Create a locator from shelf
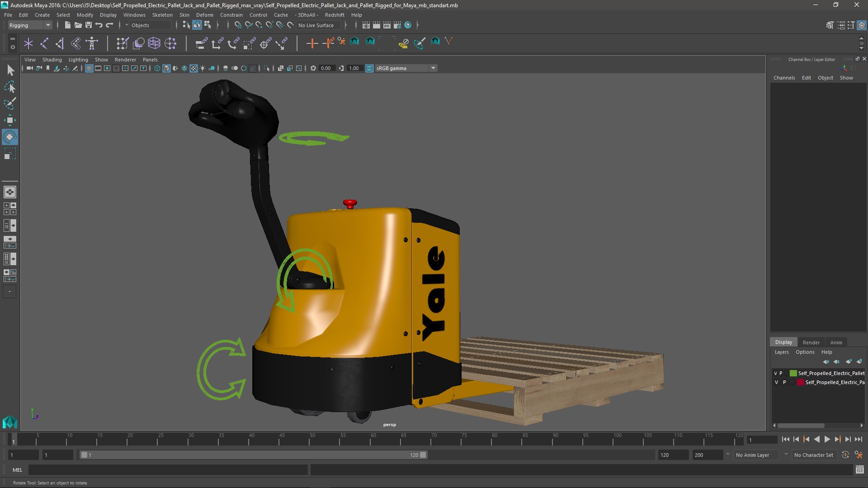 [28, 43]
